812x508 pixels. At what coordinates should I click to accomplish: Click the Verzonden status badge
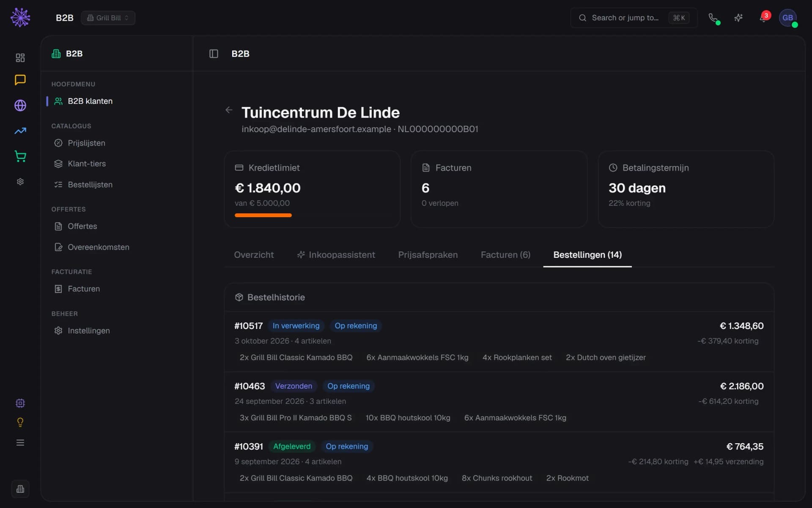tap(294, 386)
